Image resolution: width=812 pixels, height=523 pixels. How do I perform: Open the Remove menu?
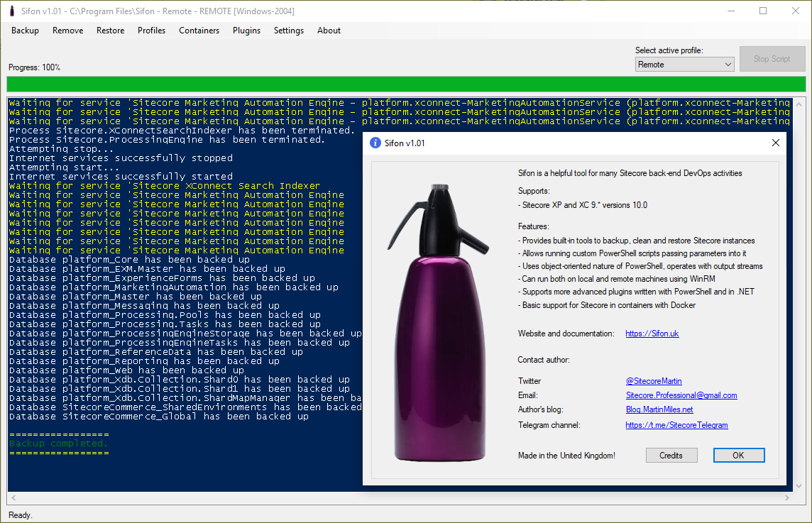[67, 31]
